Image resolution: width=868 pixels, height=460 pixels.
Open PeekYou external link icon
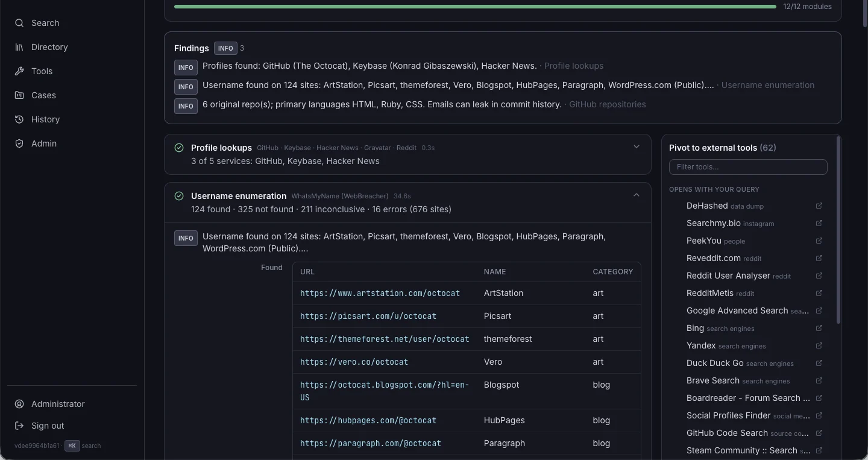click(819, 241)
